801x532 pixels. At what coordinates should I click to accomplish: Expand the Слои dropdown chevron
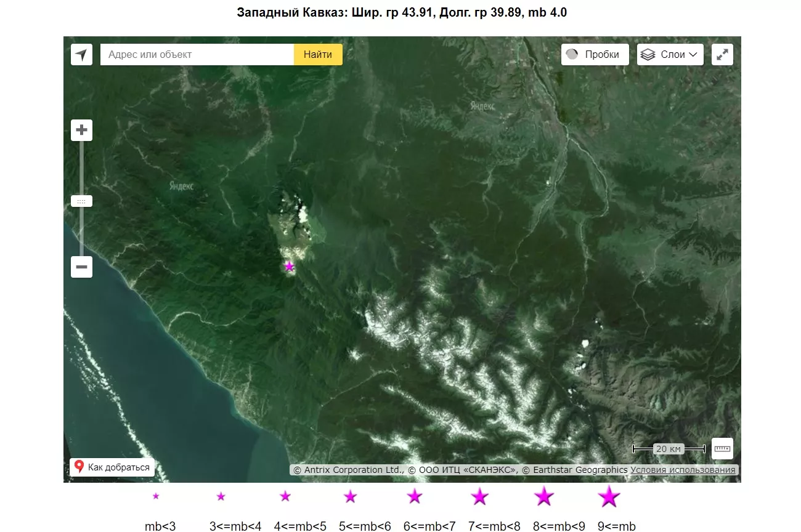click(x=693, y=55)
